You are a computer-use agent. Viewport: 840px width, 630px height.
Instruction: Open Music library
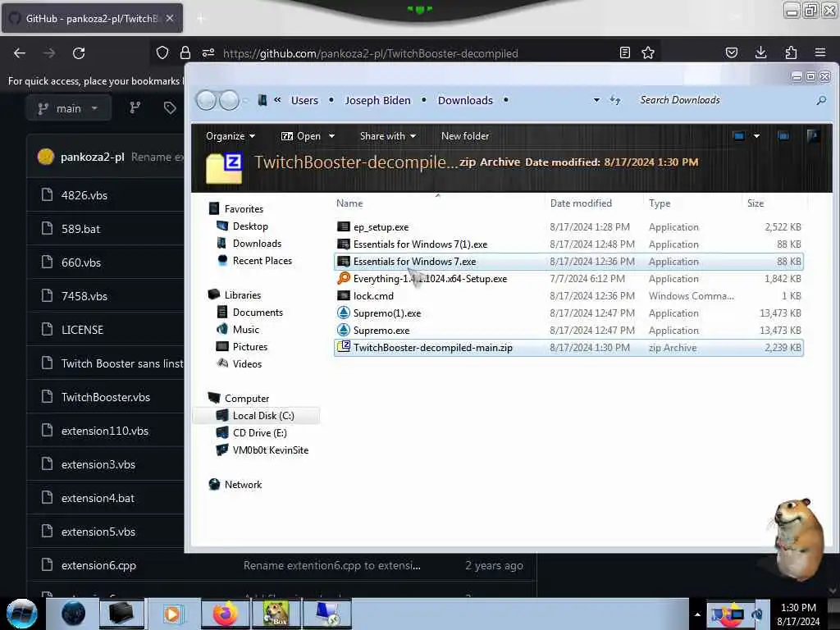pyautogui.click(x=245, y=330)
